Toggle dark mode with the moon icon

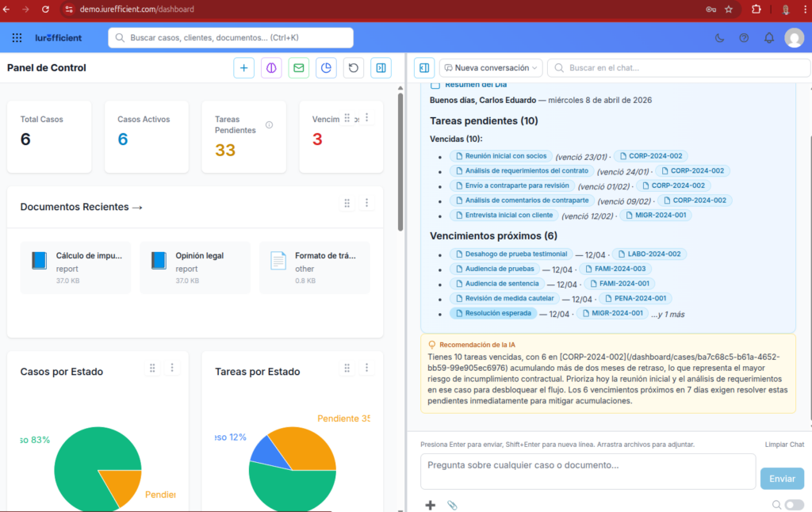point(719,38)
